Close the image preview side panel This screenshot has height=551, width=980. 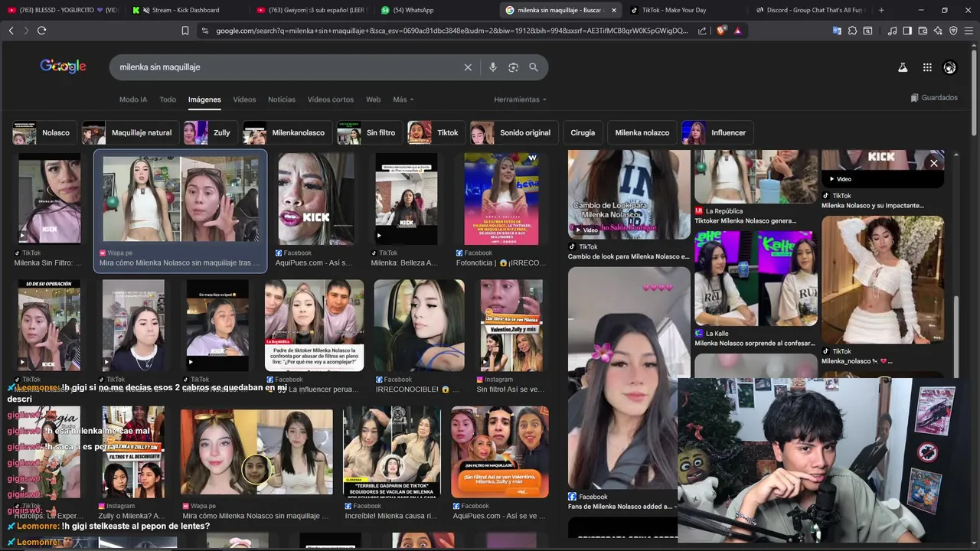tap(933, 163)
